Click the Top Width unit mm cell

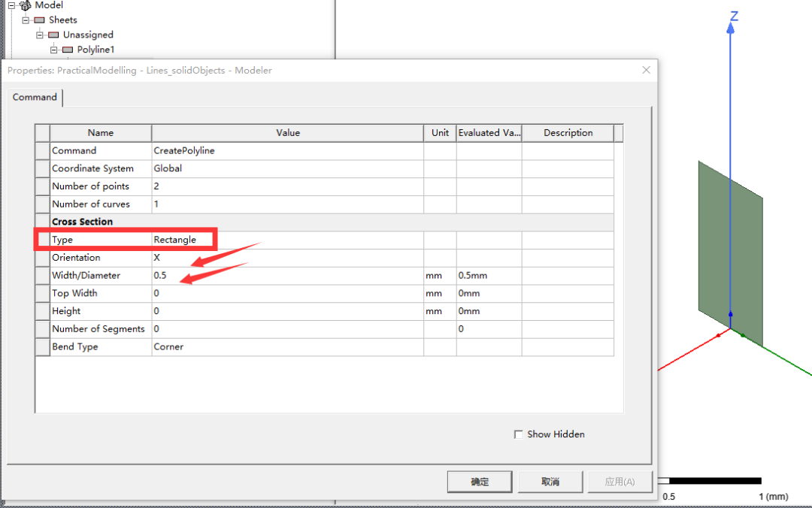(x=440, y=294)
